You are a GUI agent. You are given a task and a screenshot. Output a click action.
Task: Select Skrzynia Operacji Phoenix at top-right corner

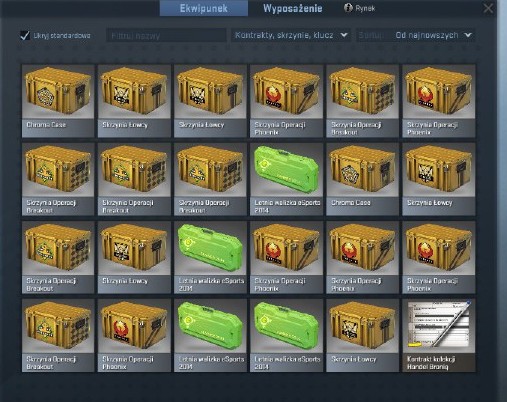[x=439, y=101]
